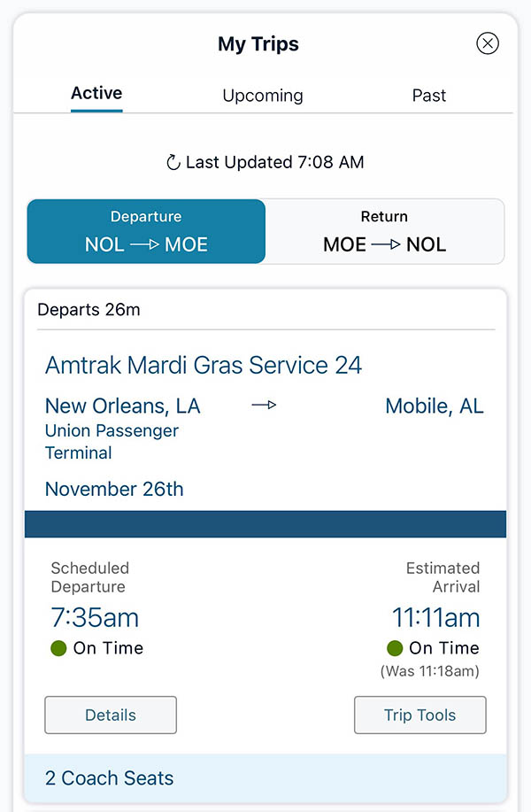
Task: Click the circle around the close icon
Action: pyautogui.click(x=488, y=43)
